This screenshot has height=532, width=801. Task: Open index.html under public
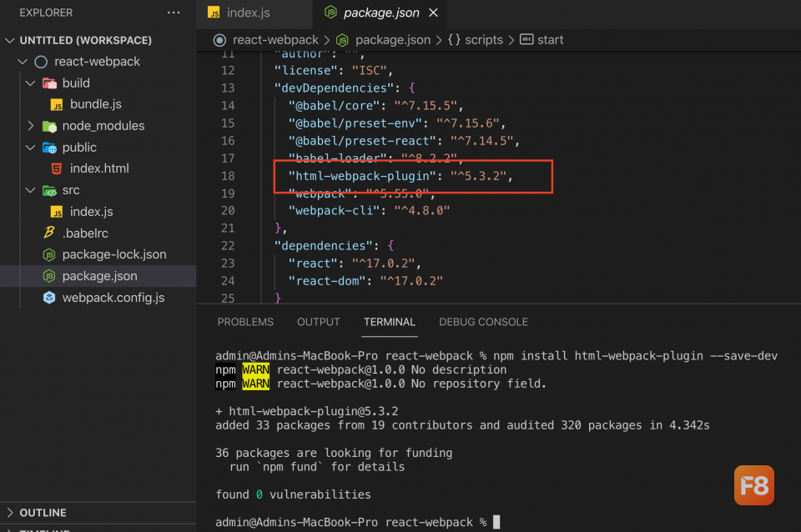[99, 168]
